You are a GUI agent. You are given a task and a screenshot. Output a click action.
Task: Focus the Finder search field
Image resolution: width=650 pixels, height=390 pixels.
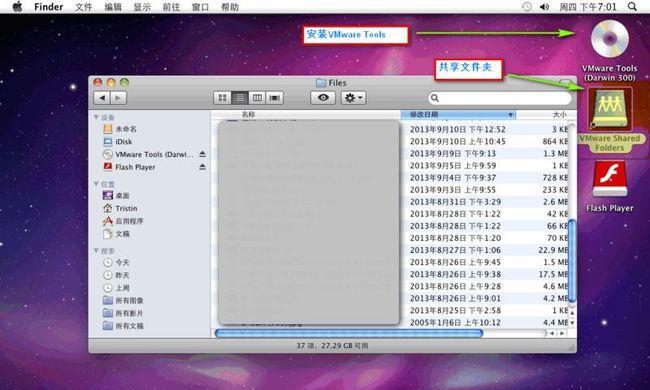[x=500, y=98]
